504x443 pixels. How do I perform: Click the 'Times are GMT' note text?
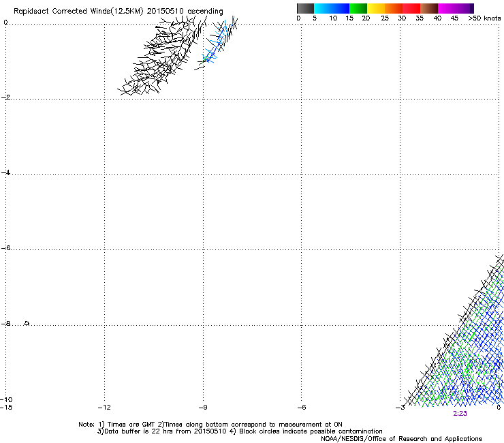click(131, 425)
